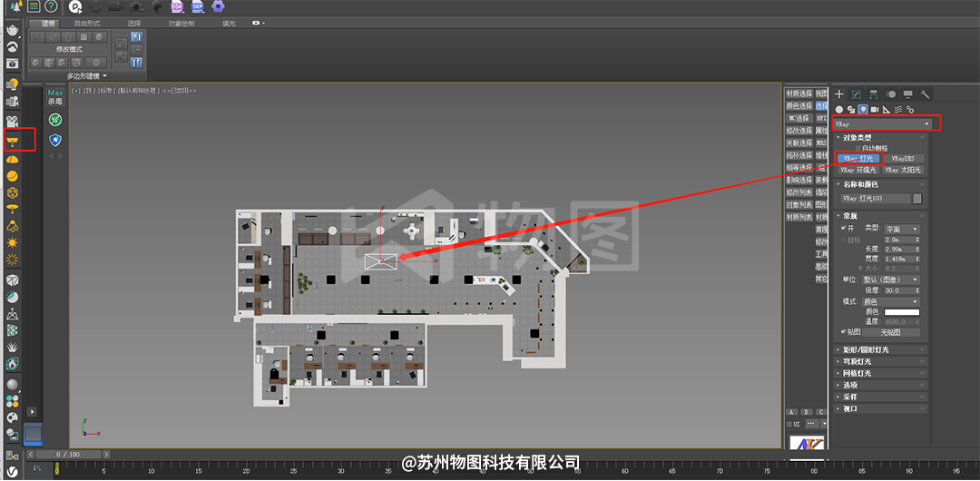The image size is (980, 481).
Task: Switch to the 对象绘制 ribbon tab
Action: point(181,22)
